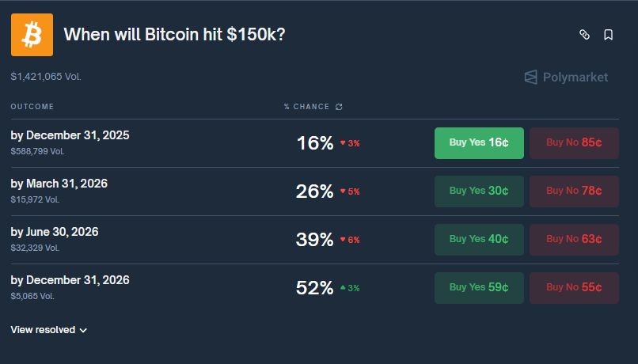Select the 'by December 31, 2026' outcome
Screen dimensions: 638x364
(70, 280)
